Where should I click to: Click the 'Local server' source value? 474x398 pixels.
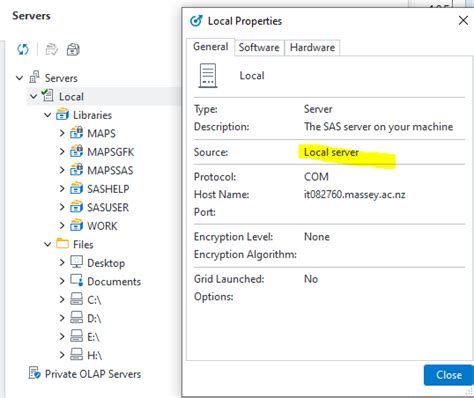[x=331, y=152]
